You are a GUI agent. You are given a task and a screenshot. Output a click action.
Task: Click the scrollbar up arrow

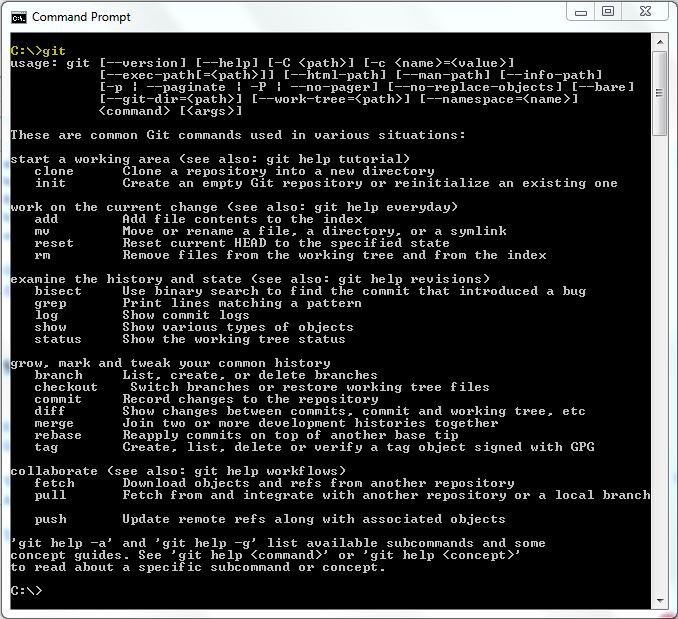(660, 42)
